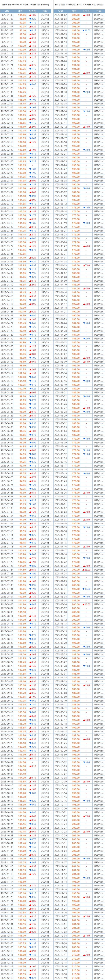This screenshot has height=980, width=105.
Task: Click the 등락폭 header in the iron ore table
Action: [x=33, y=9]
